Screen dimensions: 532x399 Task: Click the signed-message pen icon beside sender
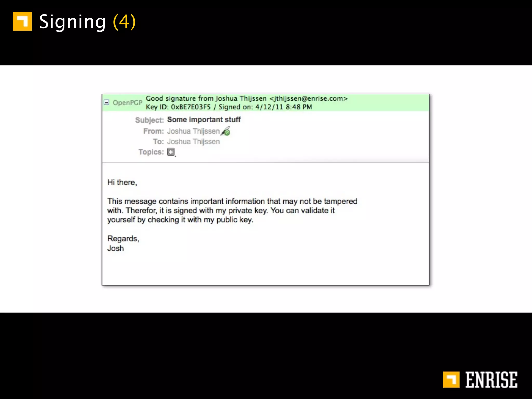tap(225, 131)
